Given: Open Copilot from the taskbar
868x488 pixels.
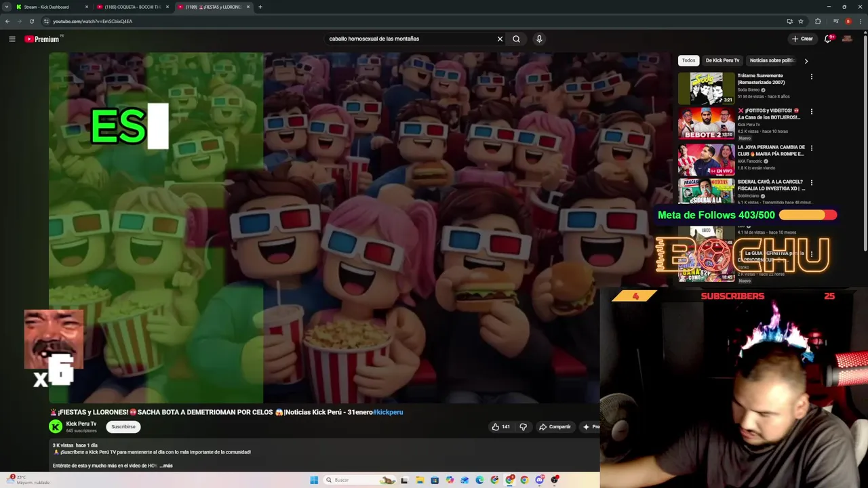Looking at the screenshot, I should point(450,480).
